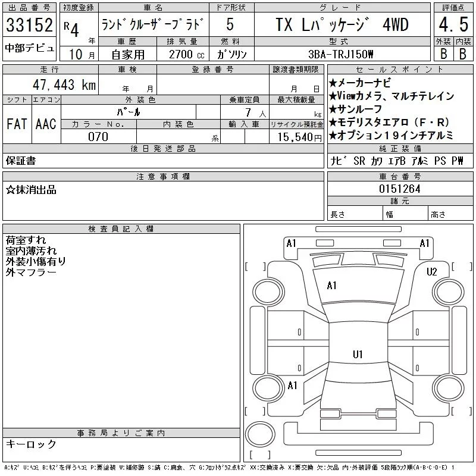The image size is (476, 476).
Task: Select grade TX Lパッケージ 4WD
Action: 342,24
